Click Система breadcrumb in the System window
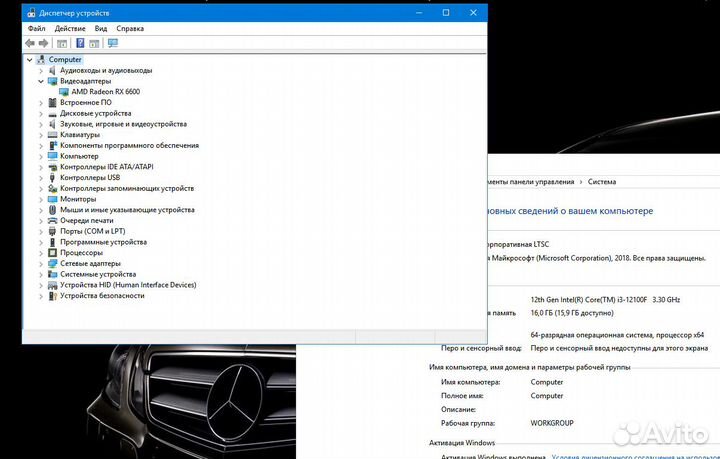Viewport: 720px width, 459px height. pyautogui.click(x=602, y=182)
